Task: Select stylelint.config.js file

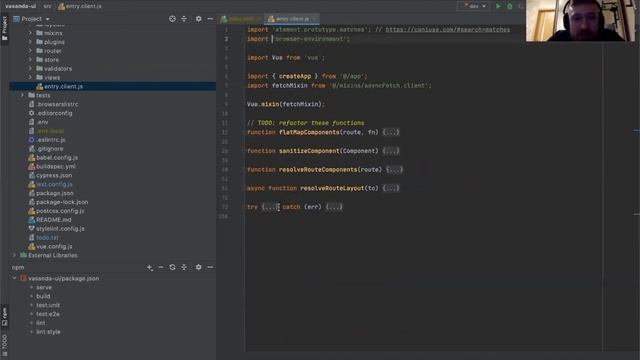Action: (x=60, y=229)
